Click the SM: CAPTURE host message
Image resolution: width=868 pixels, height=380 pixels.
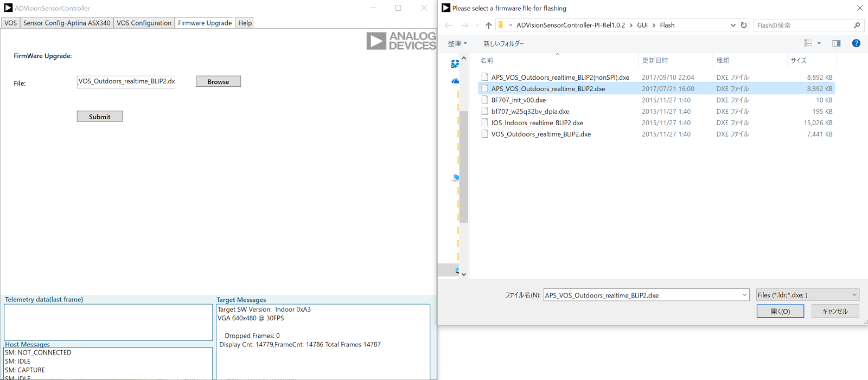pos(25,370)
